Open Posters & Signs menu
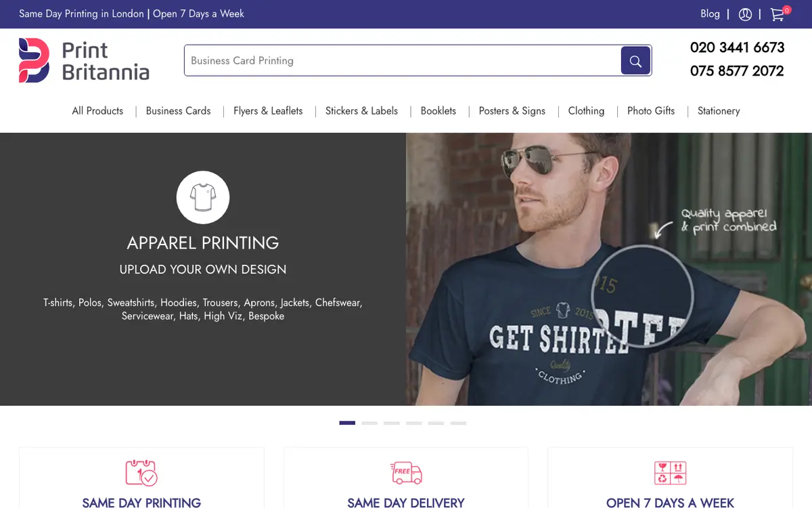812x508 pixels. click(x=512, y=111)
